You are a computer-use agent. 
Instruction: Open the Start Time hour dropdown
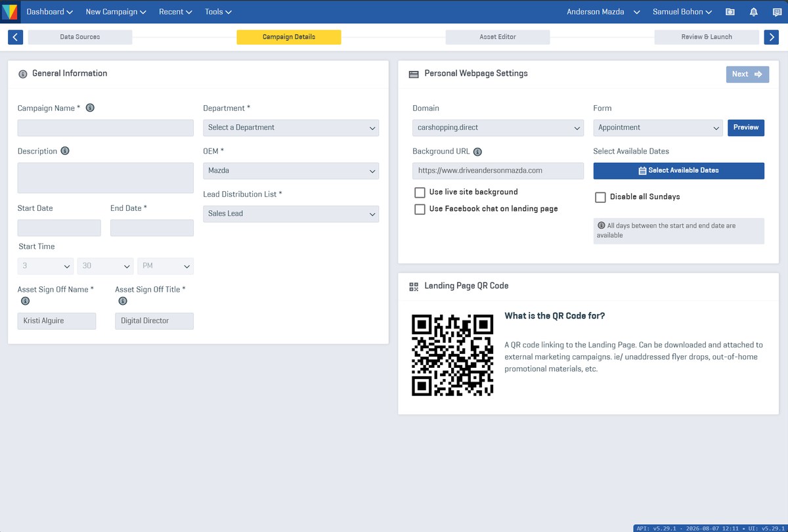pyautogui.click(x=45, y=266)
